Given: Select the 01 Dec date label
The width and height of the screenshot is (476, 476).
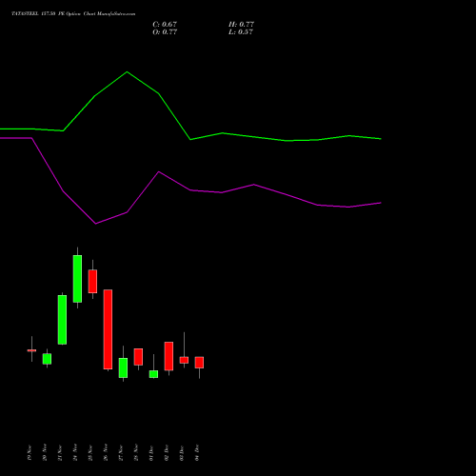Looking at the screenshot, I should (151, 453).
